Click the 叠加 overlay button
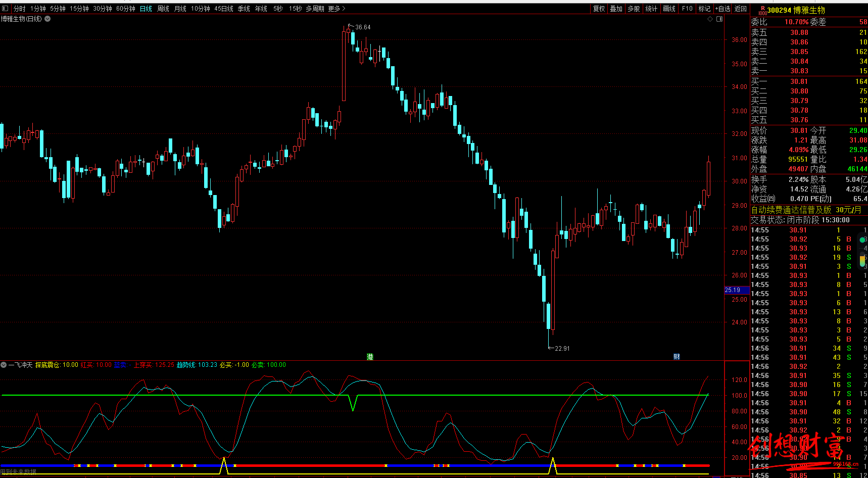This screenshot has height=478, width=868. pyautogui.click(x=616, y=9)
